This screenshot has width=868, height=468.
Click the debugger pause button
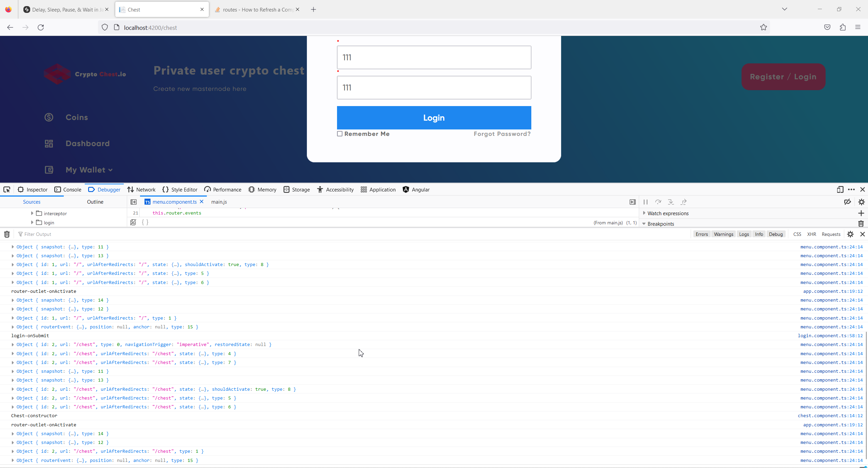[646, 202]
